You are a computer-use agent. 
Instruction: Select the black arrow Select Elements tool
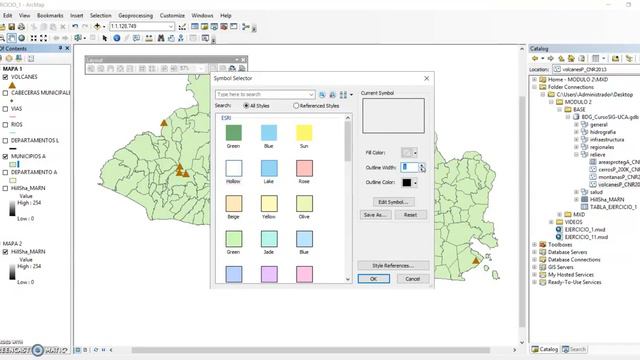click(105, 38)
